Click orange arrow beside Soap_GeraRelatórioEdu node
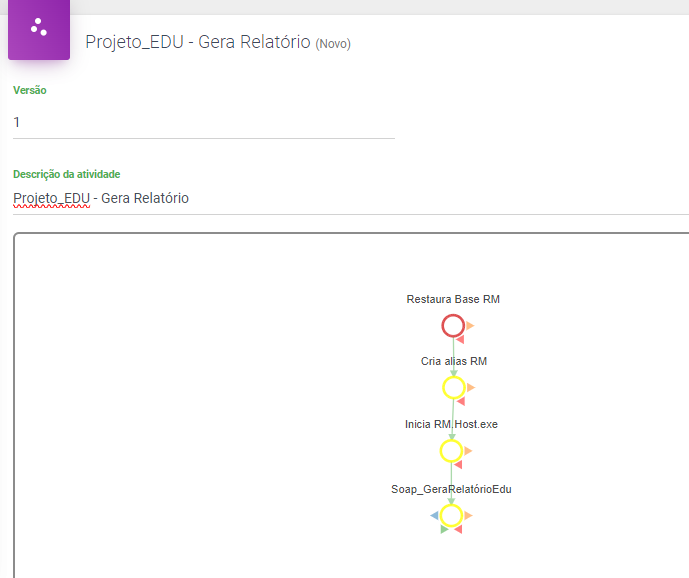The width and height of the screenshot is (689, 578). click(468, 515)
